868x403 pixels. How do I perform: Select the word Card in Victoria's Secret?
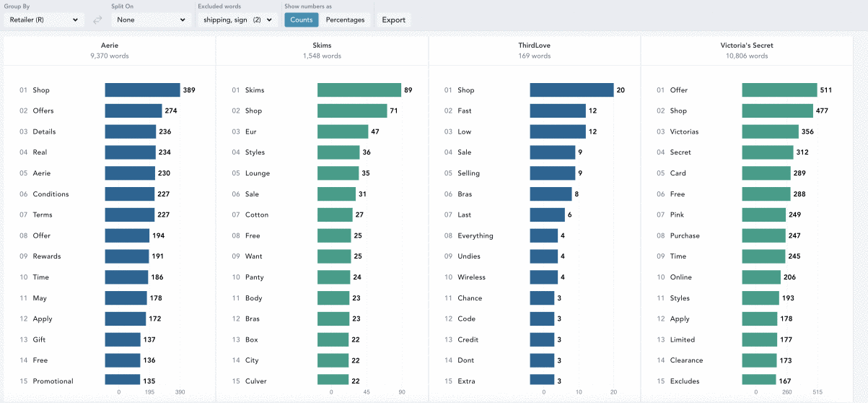(x=678, y=173)
